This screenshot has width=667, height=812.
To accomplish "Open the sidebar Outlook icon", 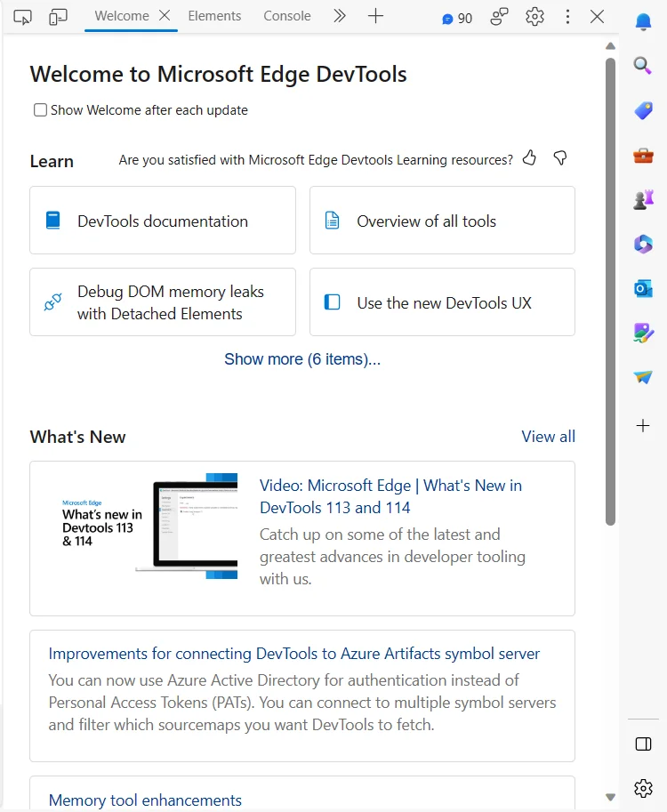I will 643,288.
